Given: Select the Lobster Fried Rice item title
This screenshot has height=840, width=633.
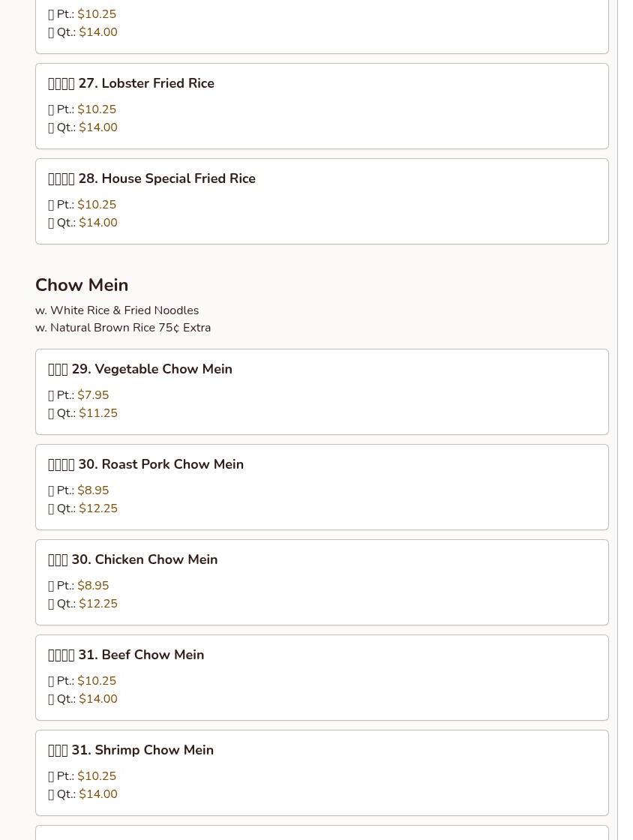Looking at the screenshot, I should coord(145,83).
